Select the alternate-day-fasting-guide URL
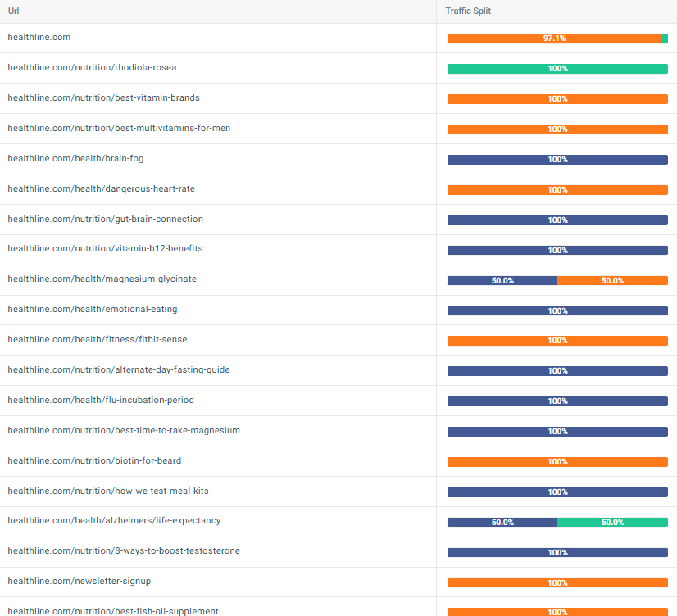 point(119,369)
